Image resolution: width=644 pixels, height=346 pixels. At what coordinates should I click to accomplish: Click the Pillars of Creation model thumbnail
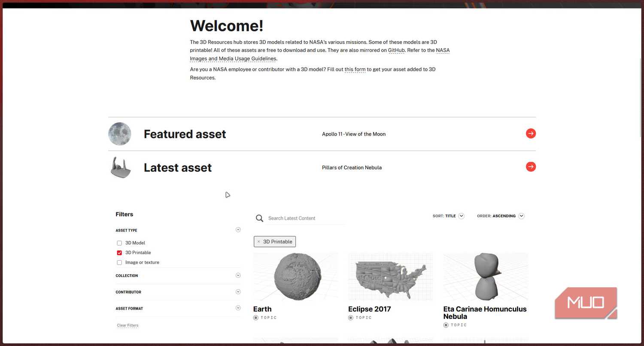tap(120, 167)
